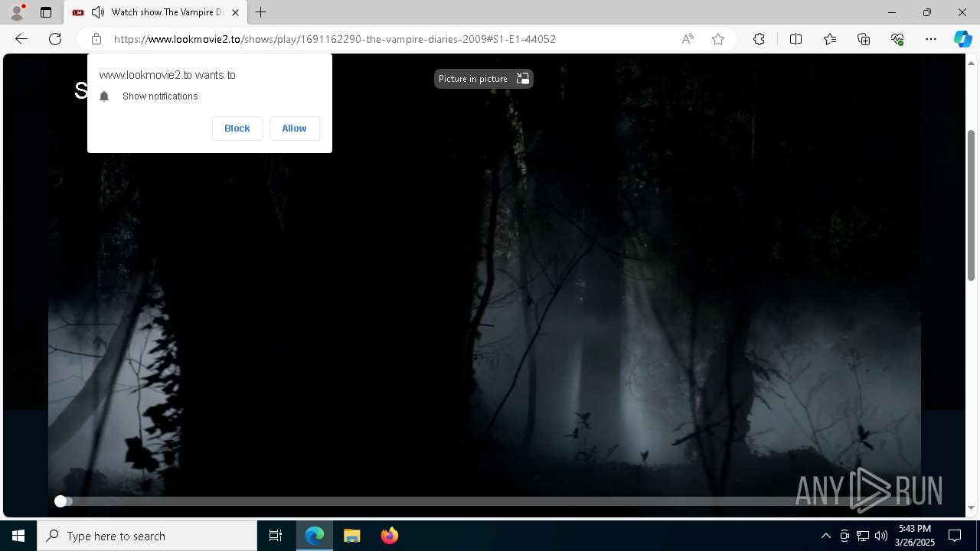980x551 pixels.
Task: Open the tab actions menu icon
Action: (x=46, y=12)
